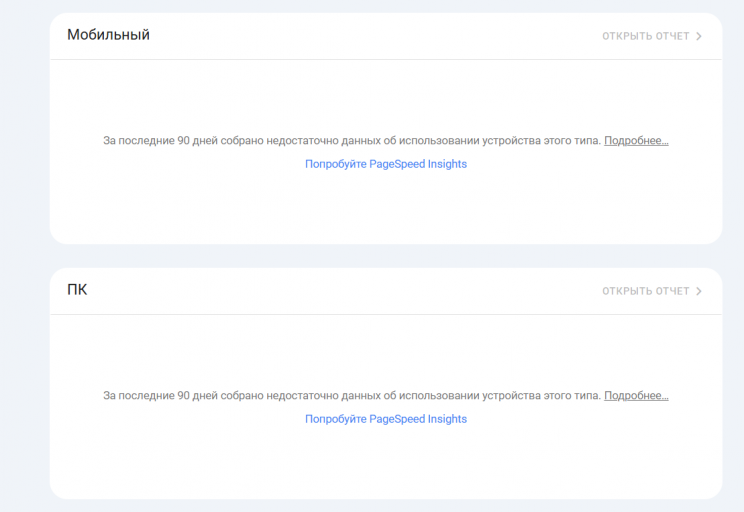Try PageSpeed Insights link in ПК card
Image resolution: width=744 pixels, height=512 pixels.
386,419
